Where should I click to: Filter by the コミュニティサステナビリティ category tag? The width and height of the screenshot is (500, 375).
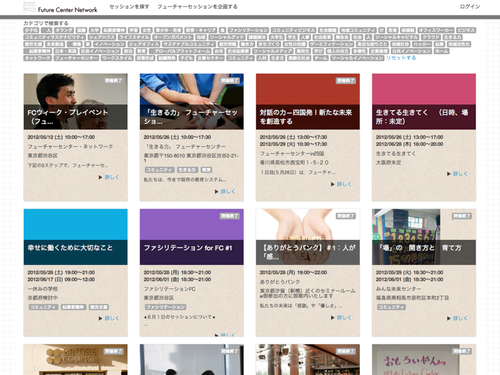[55, 37]
